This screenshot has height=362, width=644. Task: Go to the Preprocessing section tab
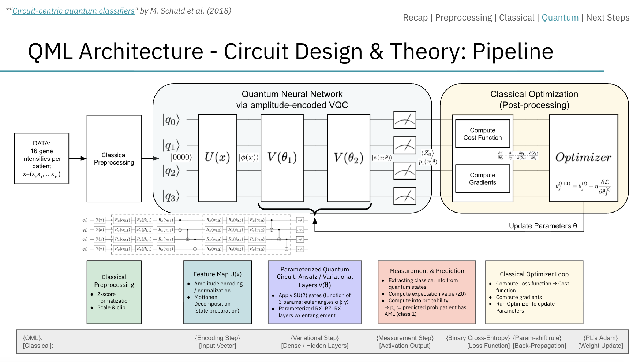click(x=464, y=18)
